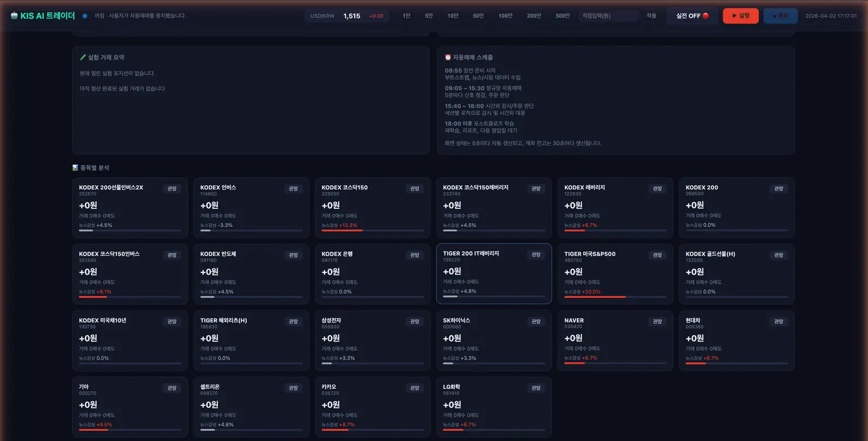Image resolution: width=868 pixels, height=441 pixels.
Task: Click the 기아 stock card title
Action: (84, 387)
